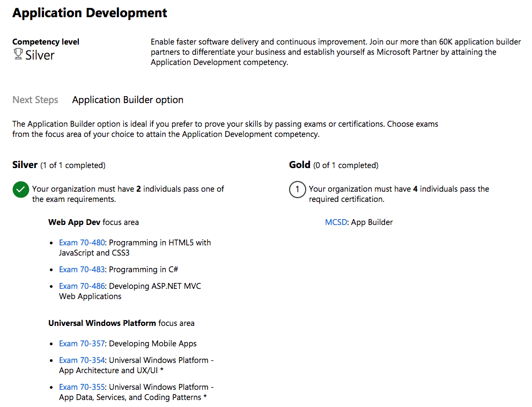532x407 pixels.
Task: Click the '2 individuals pass one of' requirement text
Action: click(x=180, y=189)
